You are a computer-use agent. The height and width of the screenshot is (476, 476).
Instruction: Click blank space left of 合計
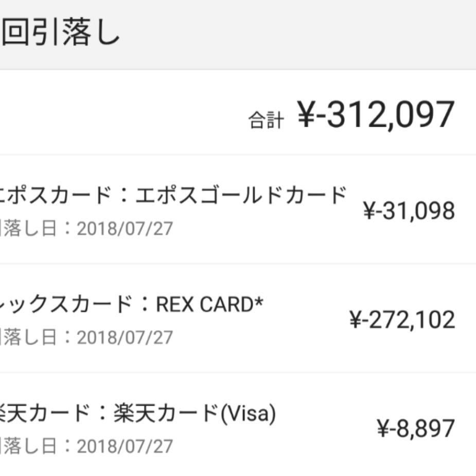tap(118, 115)
